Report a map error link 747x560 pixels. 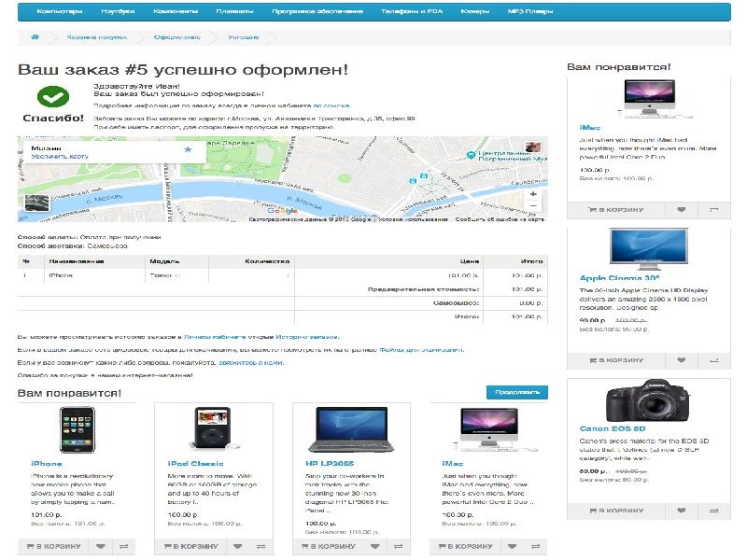500,219
